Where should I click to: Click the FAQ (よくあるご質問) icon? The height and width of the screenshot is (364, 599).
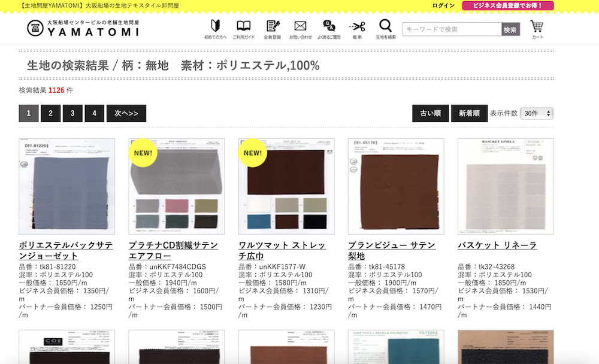pyautogui.click(x=329, y=29)
